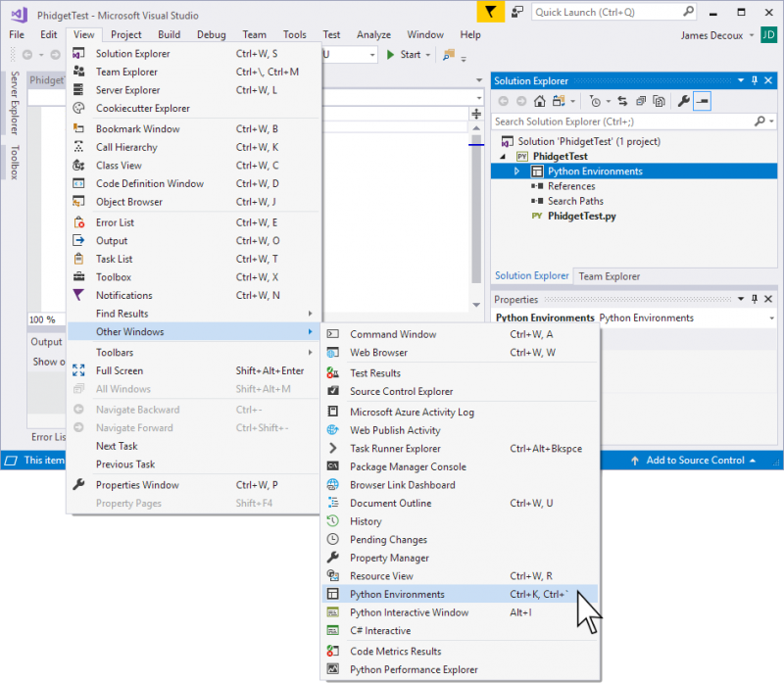Click the Forward arrow in Solution Explorer toolbar

521,101
